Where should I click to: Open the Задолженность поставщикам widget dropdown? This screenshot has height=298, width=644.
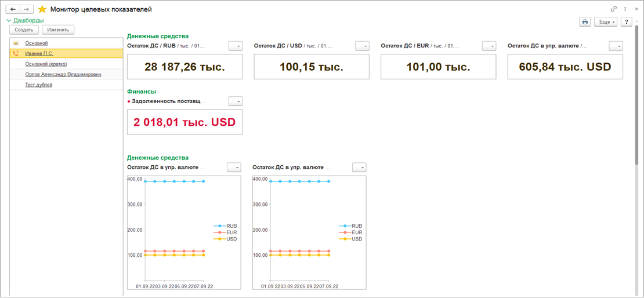(236, 101)
